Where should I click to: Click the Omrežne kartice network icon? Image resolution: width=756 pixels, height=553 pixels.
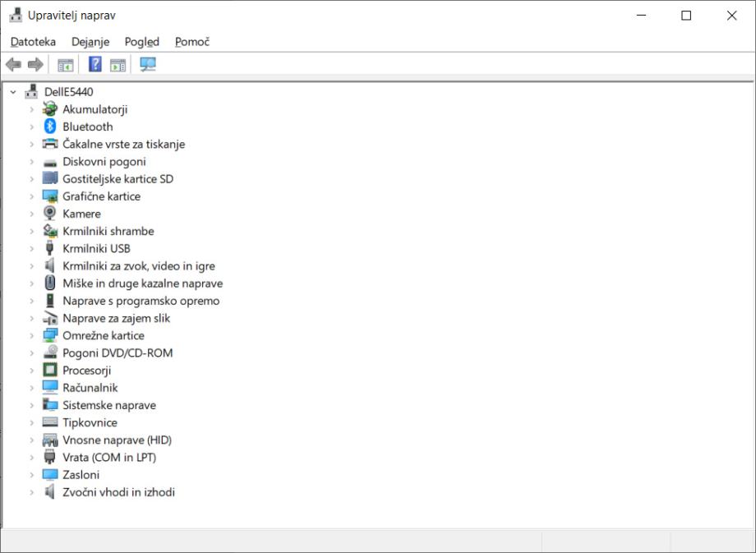point(49,335)
